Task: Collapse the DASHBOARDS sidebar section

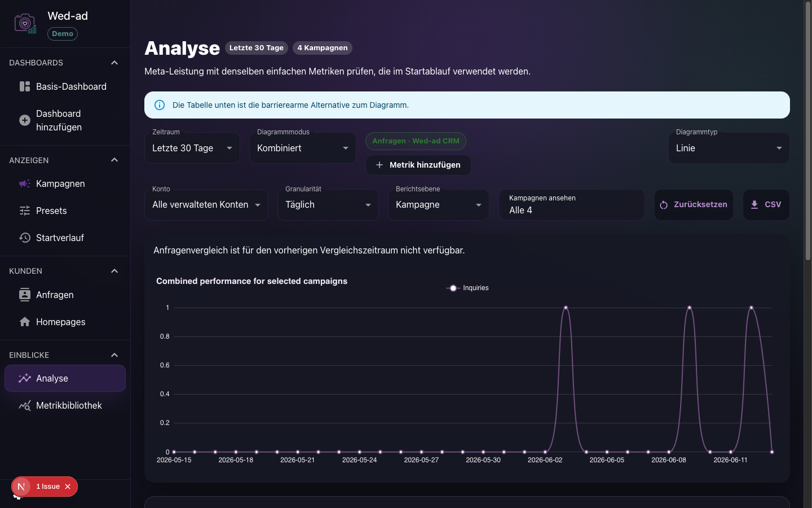Action: (114, 63)
